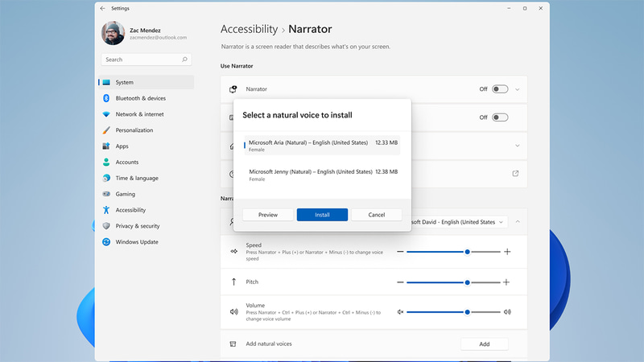Screen dimensions: 644x362
Task: Click the Privacy & security shield icon
Action: coord(105,226)
